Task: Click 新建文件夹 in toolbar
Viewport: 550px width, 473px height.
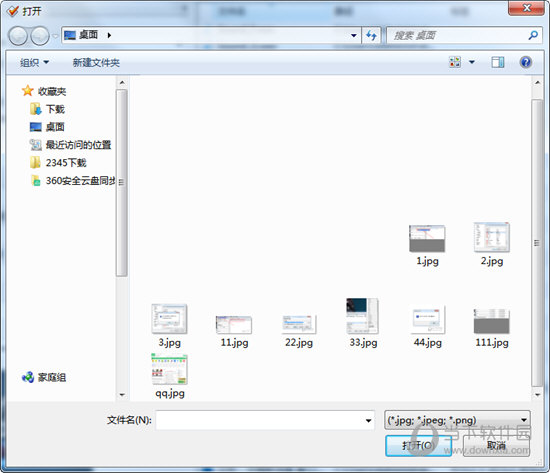Action: (96, 63)
